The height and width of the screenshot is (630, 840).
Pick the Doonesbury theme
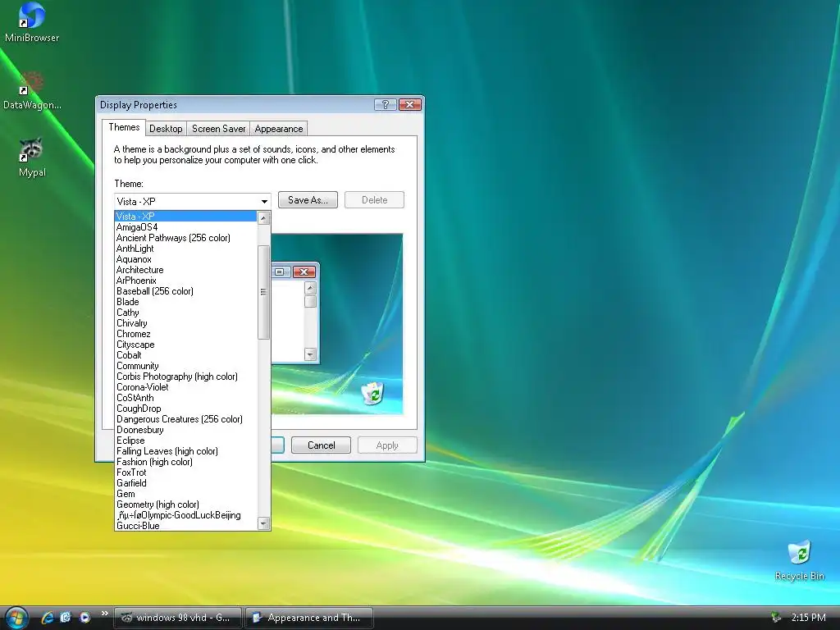tap(186, 430)
